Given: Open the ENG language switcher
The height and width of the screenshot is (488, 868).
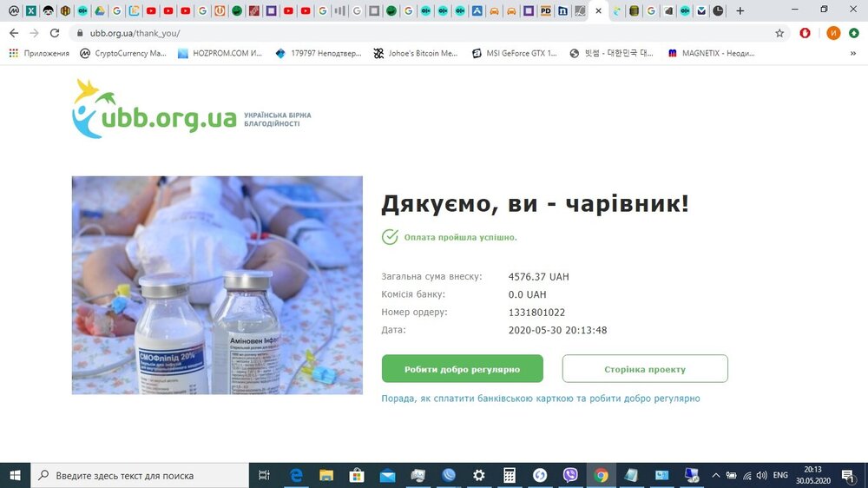Looking at the screenshot, I should [x=780, y=475].
